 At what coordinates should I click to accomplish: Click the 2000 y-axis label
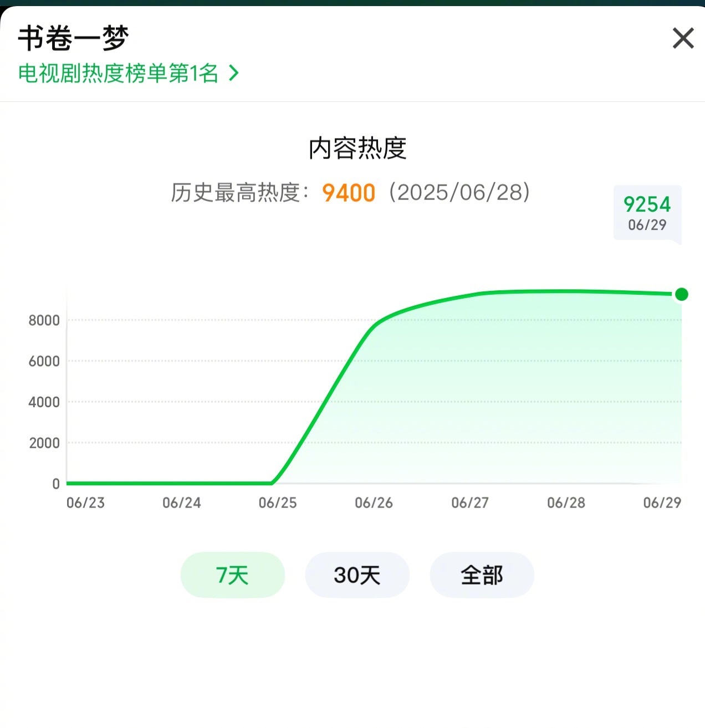(44, 443)
